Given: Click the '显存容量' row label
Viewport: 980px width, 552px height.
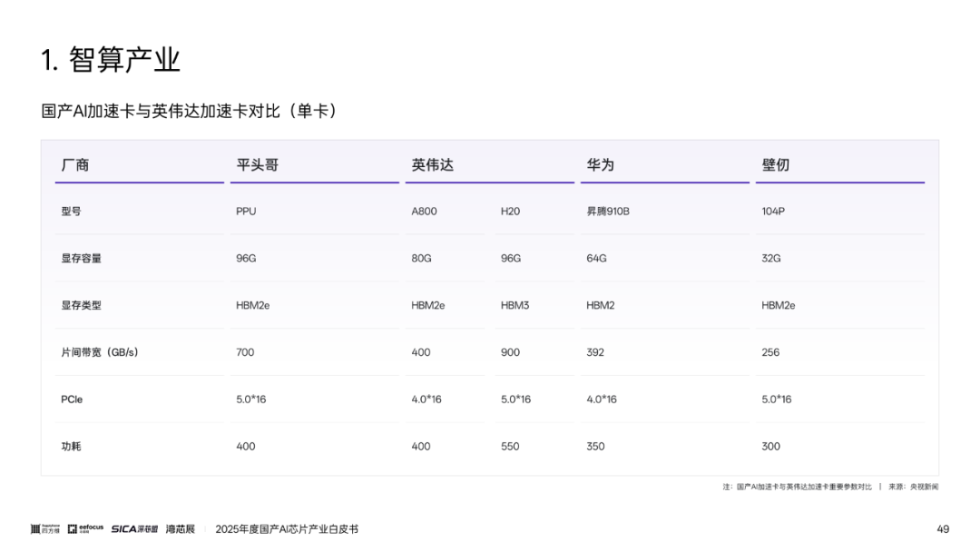Looking at the screenshot, I should click(81, 258).
